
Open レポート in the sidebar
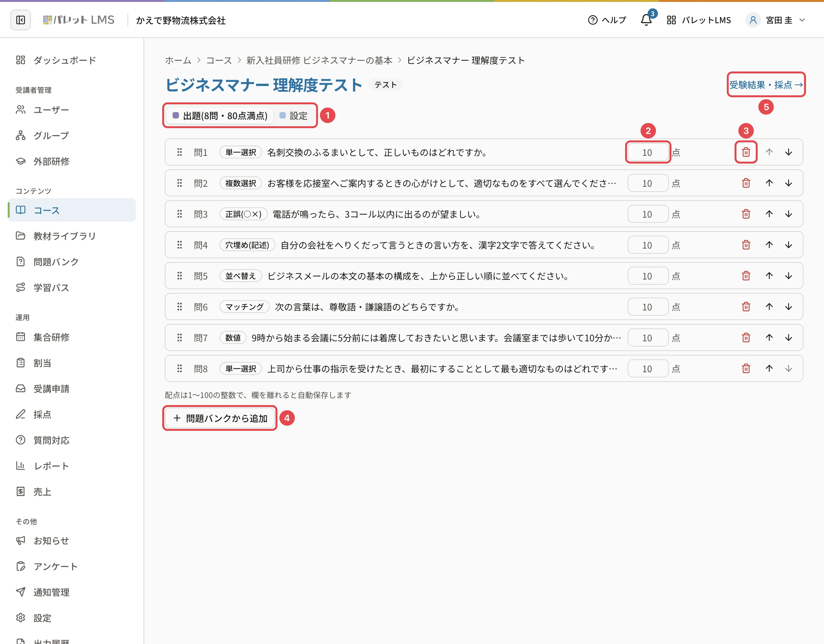[72, 466]
